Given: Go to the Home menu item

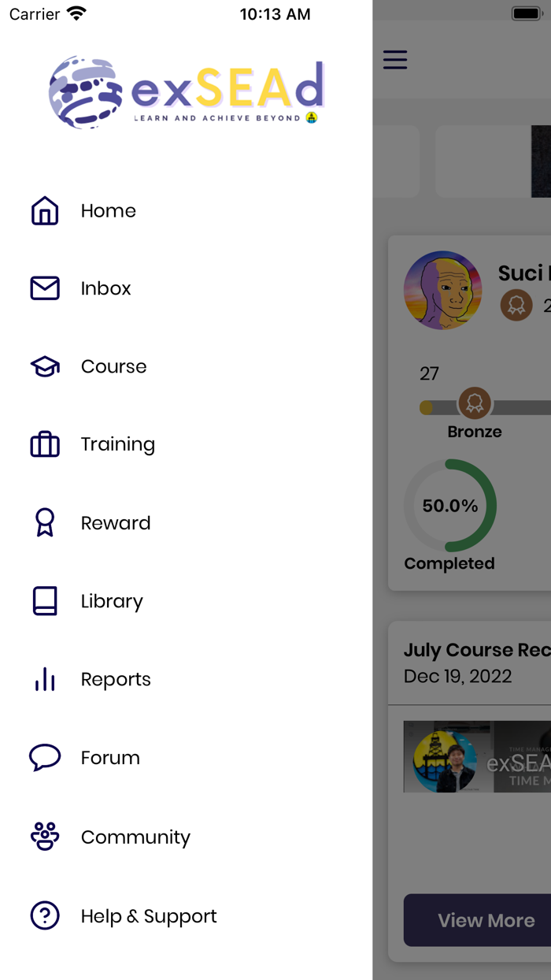Looking at the screenshot, I should point(109,211).
